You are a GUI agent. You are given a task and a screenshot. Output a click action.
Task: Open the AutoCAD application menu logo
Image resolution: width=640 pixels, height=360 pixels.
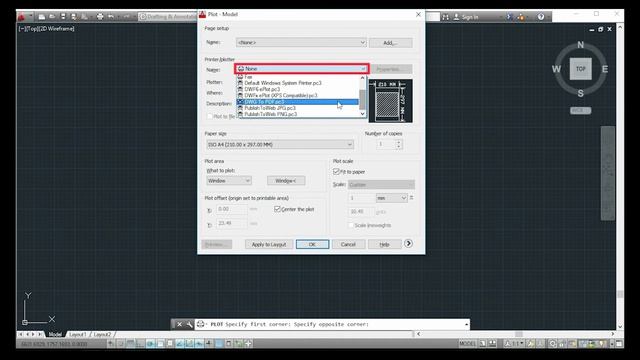[x=21, y=17]
